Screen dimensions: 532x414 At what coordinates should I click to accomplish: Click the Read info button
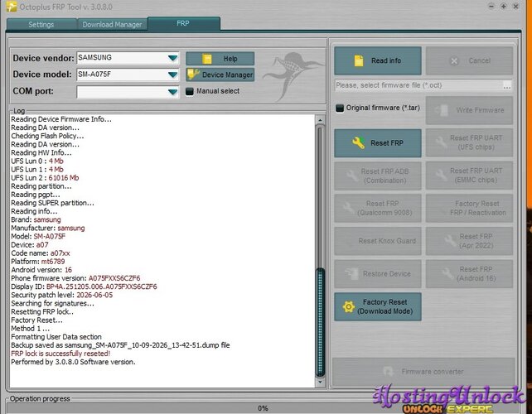click(x=378, y=60)
